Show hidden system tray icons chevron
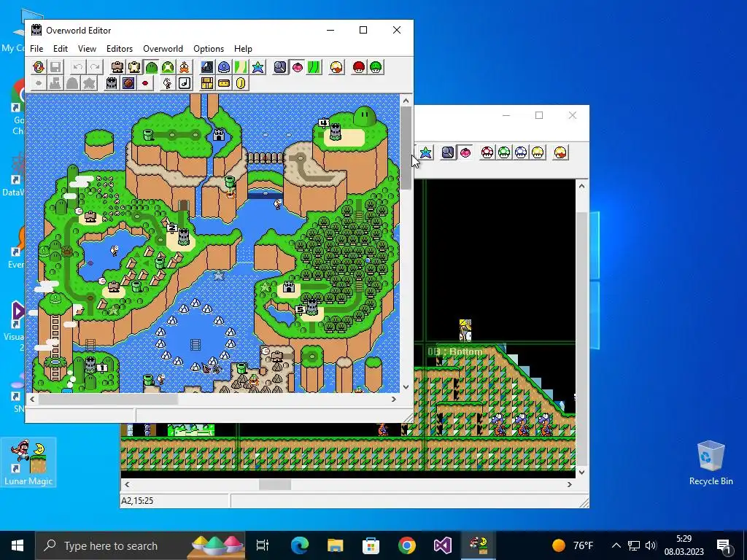Image resolution: width=747 pixels, height=560 pixels. point(616,545)
